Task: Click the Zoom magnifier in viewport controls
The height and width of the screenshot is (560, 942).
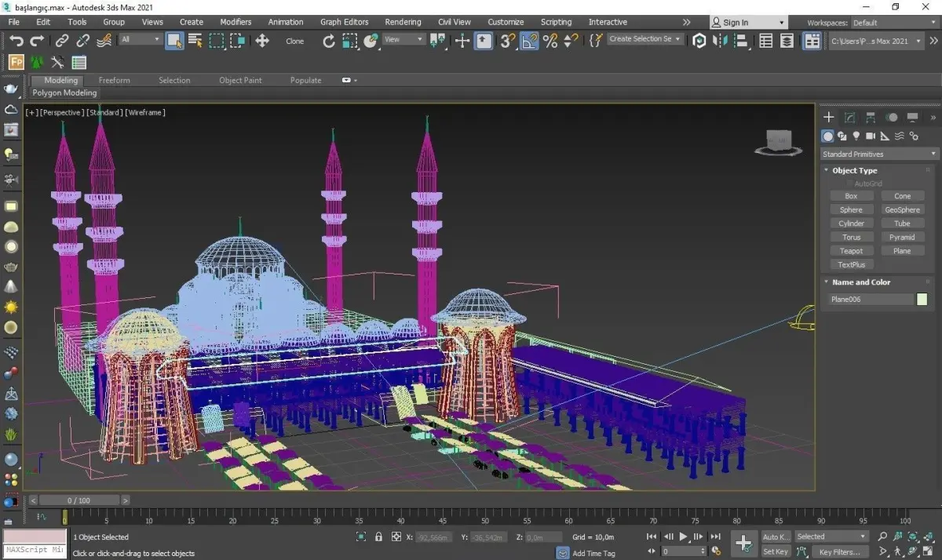Action: click(x=882, y=537)
